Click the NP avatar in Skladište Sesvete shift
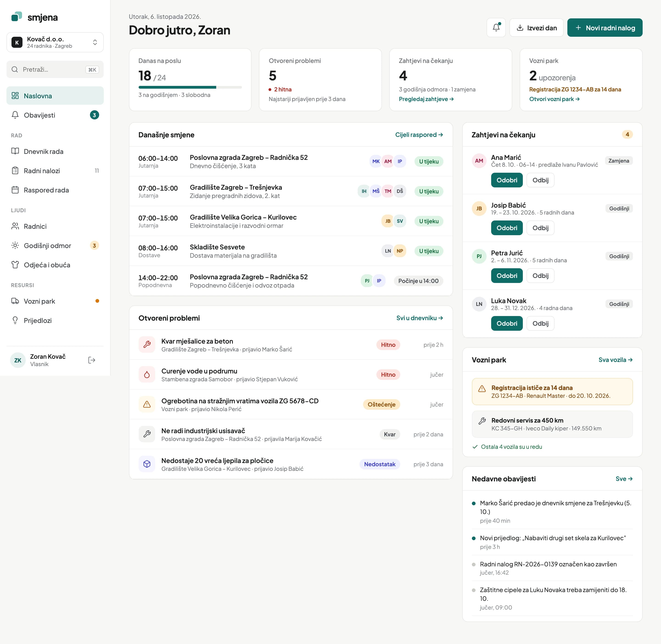The width and height of the screenshot is (661, 644). (400, 251)
